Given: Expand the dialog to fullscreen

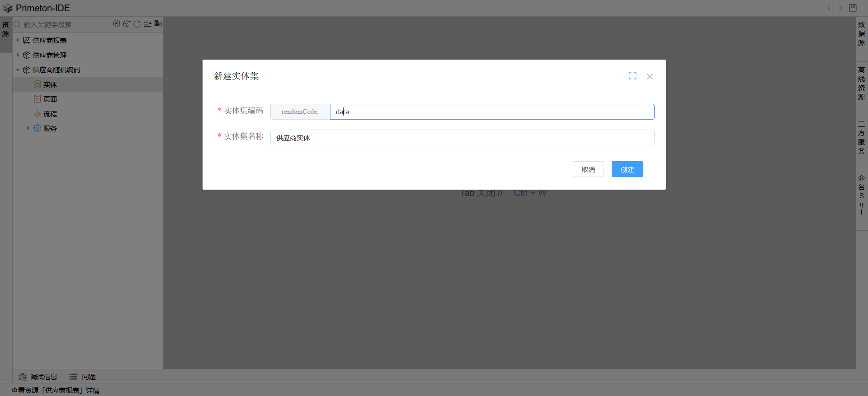Looking at the screenshot, I should coord(632,76).
